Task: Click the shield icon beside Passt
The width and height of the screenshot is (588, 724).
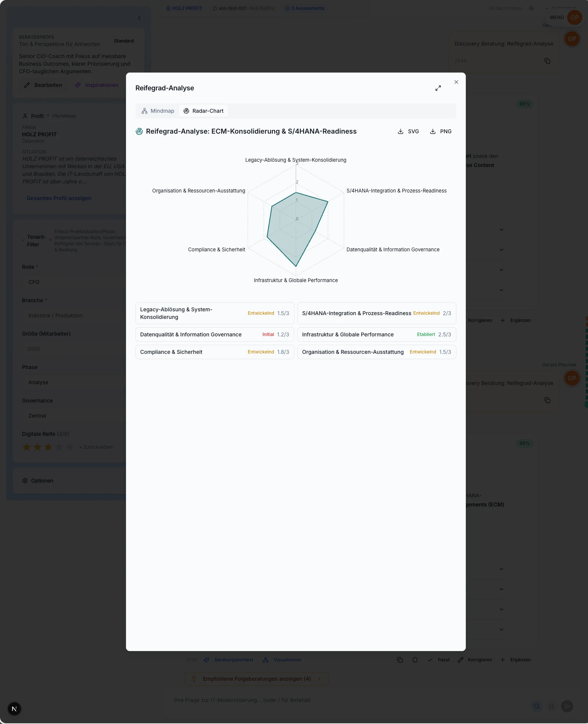Action: tap(415, 660)
